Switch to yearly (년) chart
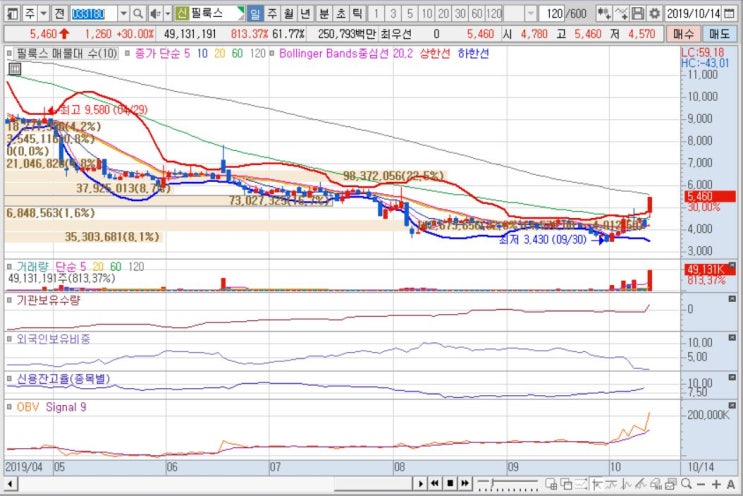Viewport: 743px width, 496px height. point(306,14)
